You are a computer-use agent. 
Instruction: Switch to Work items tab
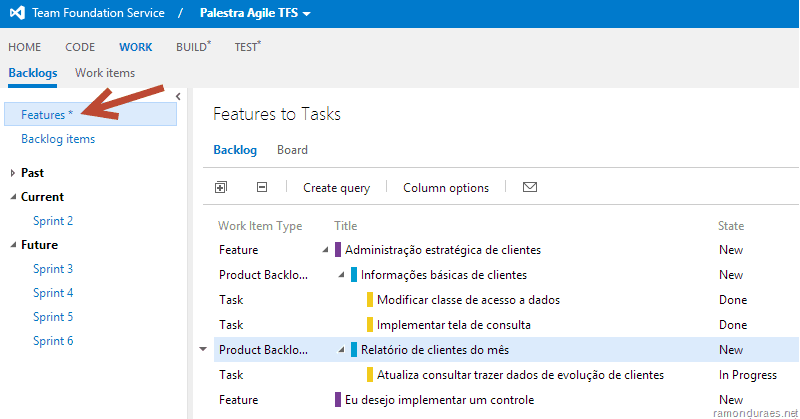[x=105, y=73]
